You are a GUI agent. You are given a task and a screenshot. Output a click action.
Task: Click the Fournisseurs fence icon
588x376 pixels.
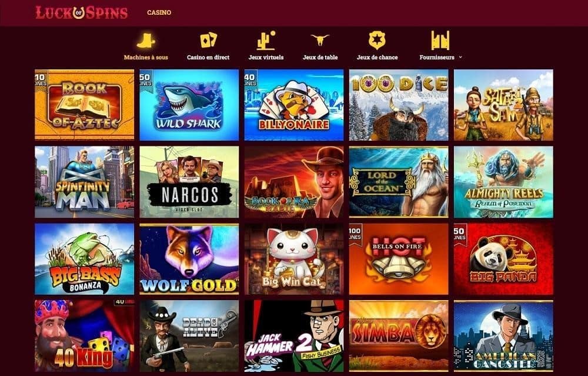click(440, 40)
